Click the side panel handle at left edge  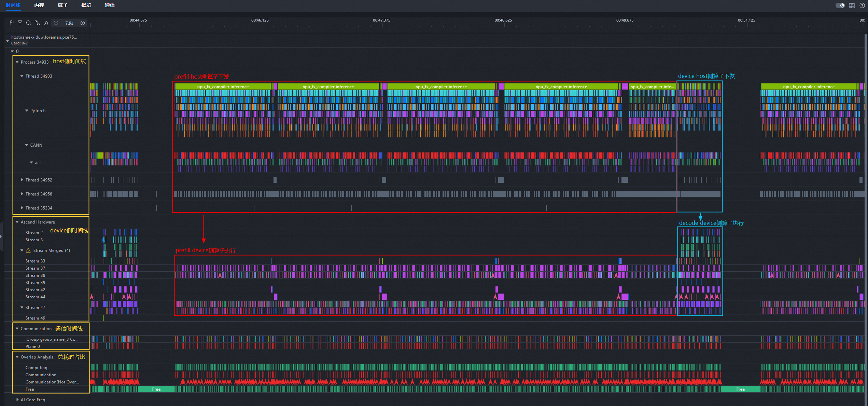tap(1, 236)
